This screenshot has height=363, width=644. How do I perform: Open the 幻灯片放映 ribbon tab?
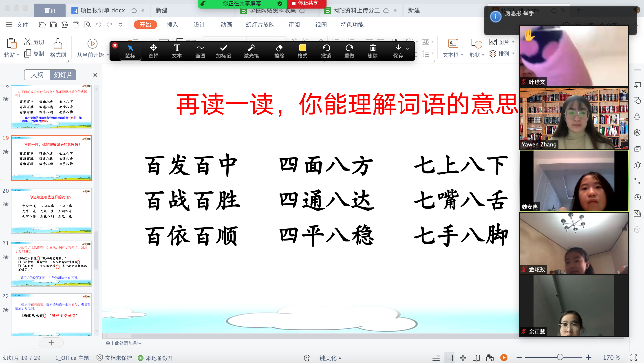(260, 24)
